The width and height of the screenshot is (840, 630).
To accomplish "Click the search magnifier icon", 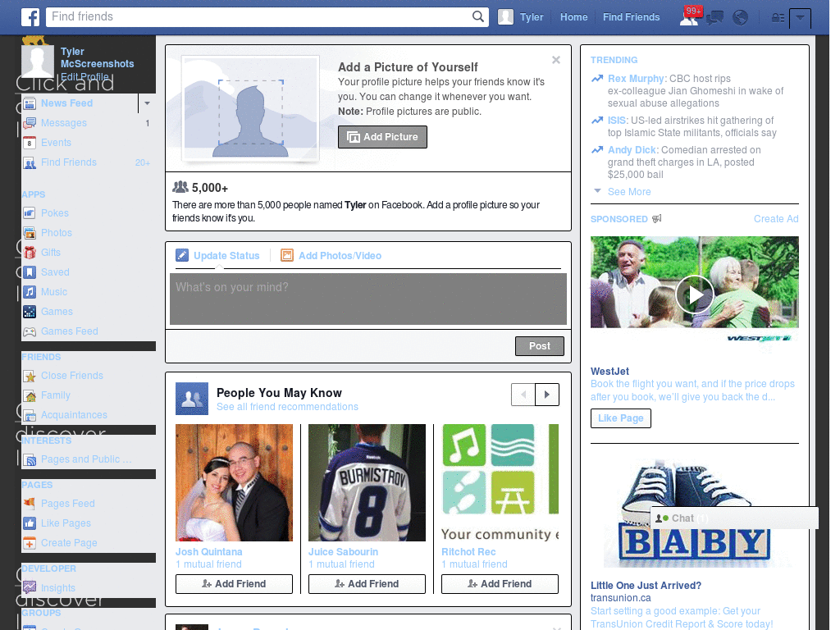I will (x=478, y=16).
